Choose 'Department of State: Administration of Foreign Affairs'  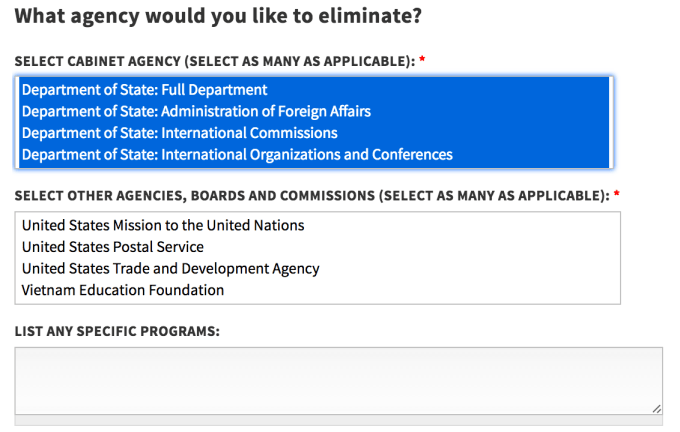pos(196,111)
